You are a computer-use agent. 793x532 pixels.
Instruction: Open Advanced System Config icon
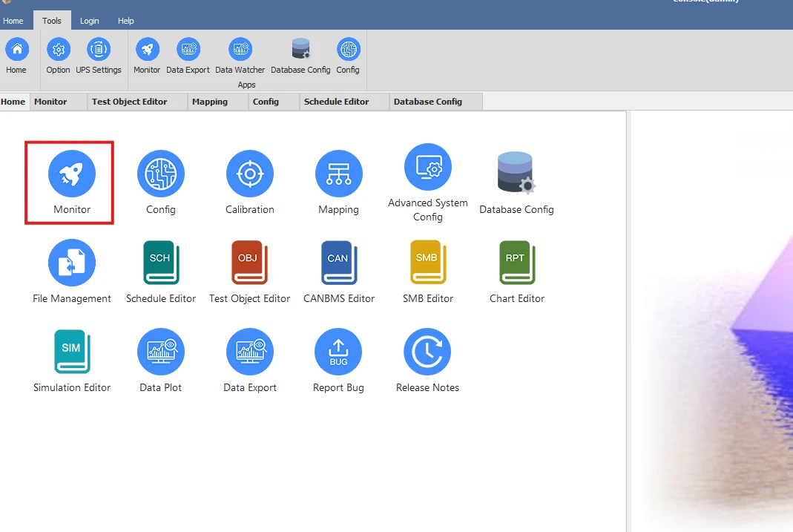(x=428, y=167)
